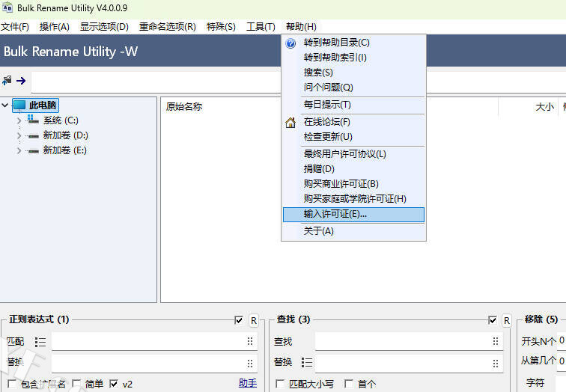Click dotted grip icon in 查找 field
This screenshot has height=392, width=566.
pyautogui.click(x=496, y=341)
